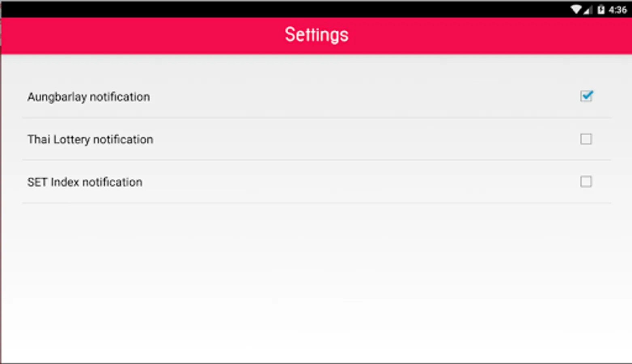Click the black Android status bar
Screen dimensions: 632x364
point(283,9)
